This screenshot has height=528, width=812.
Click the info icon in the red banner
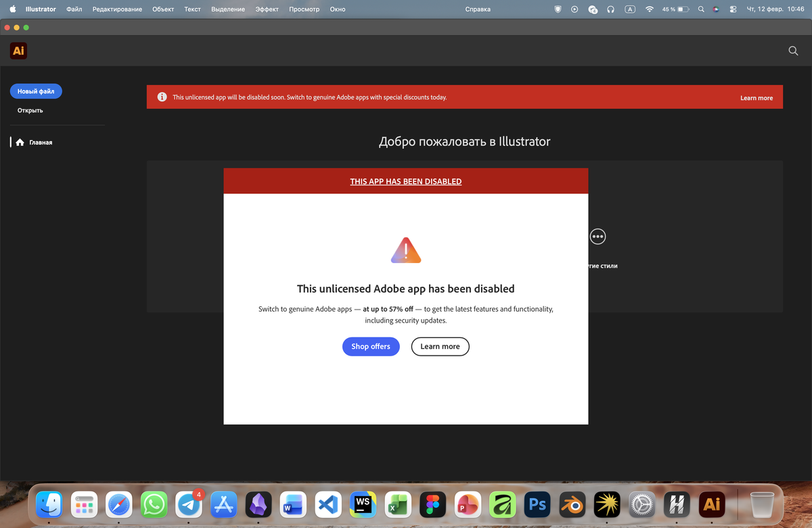tap(162, 97)
